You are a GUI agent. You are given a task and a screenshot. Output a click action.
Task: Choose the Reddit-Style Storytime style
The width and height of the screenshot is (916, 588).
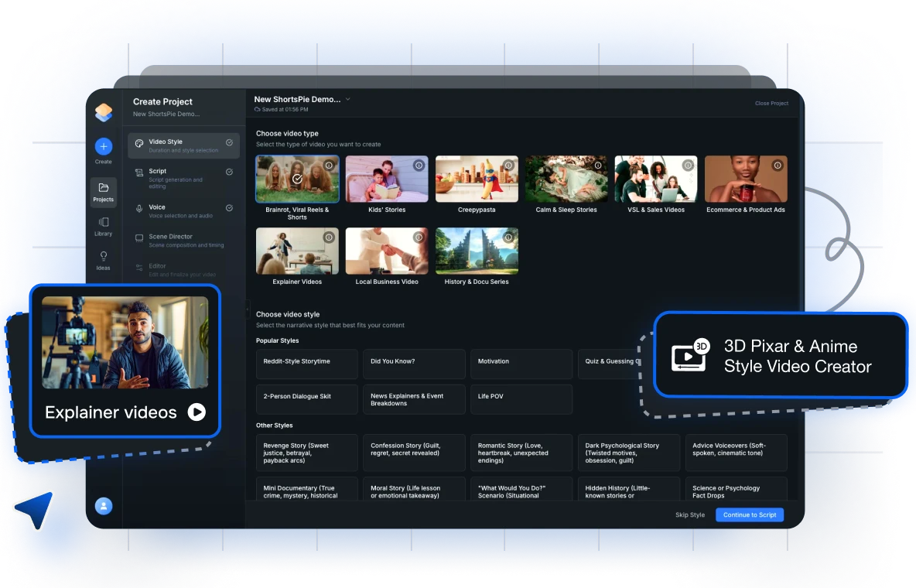pyautogui.click(x=306, y=364)
